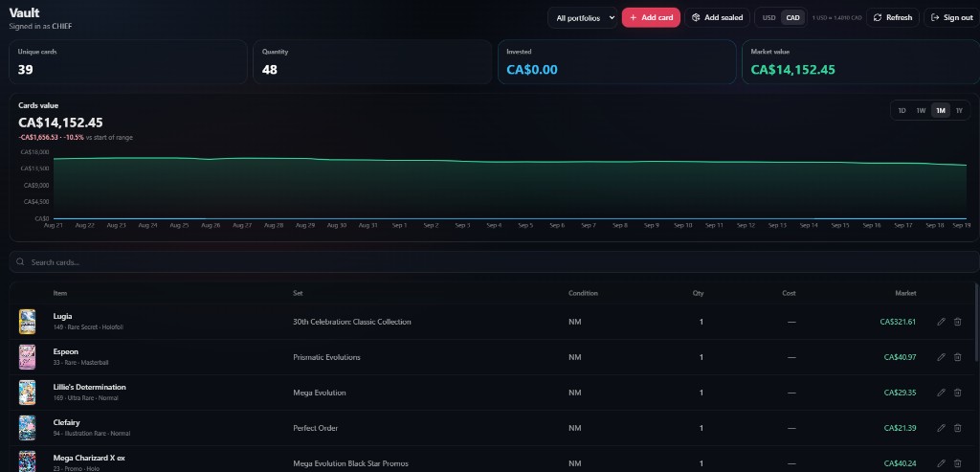Image resolution: width=980 pixels, height=472 pixels.
Task: Delete the Lillie's Determination entry
Action: point(957,393)
